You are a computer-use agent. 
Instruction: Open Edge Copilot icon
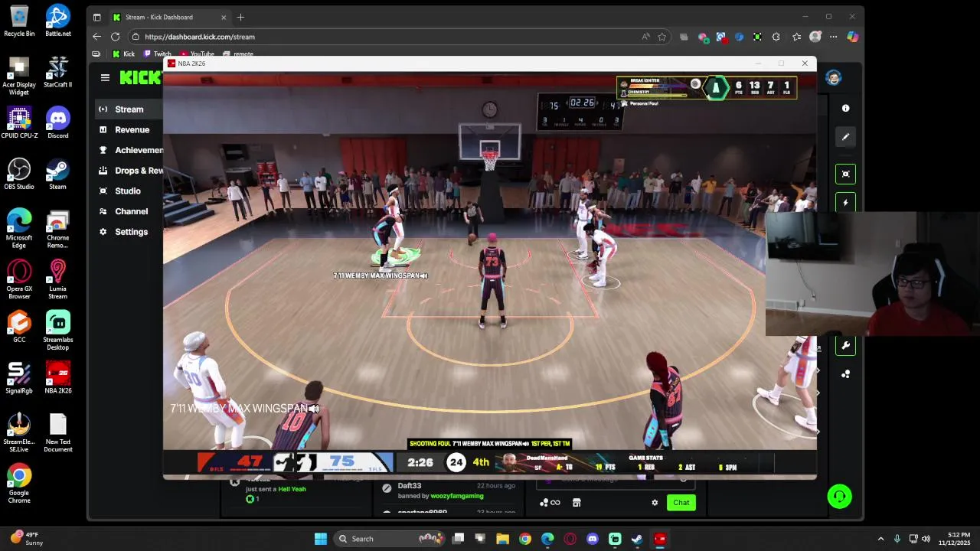tap(852, 37)
